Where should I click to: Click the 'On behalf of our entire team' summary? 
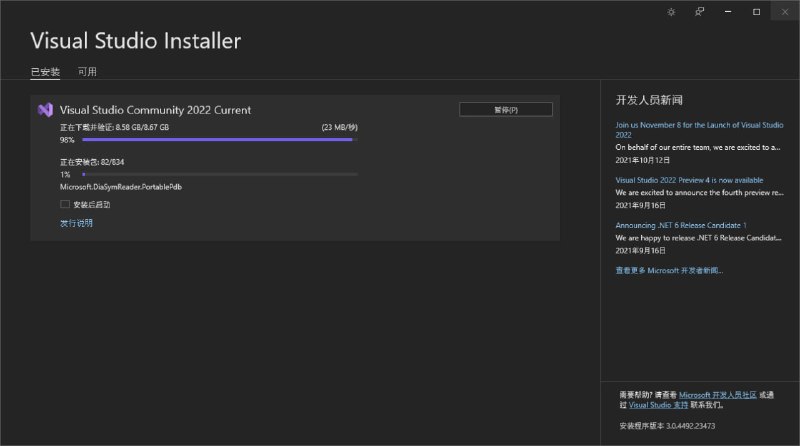pyautogui.click(x=697, y=147)
